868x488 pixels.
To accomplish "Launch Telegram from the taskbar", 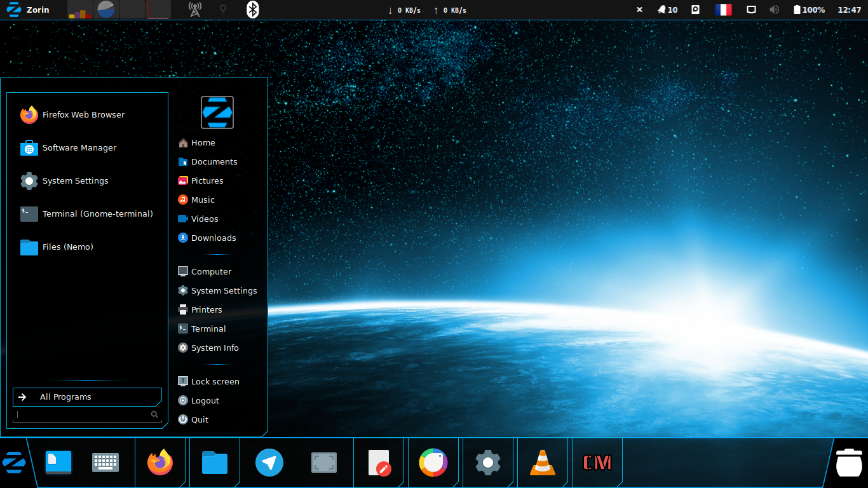I will pyautogui.click(x=269, y=463).
